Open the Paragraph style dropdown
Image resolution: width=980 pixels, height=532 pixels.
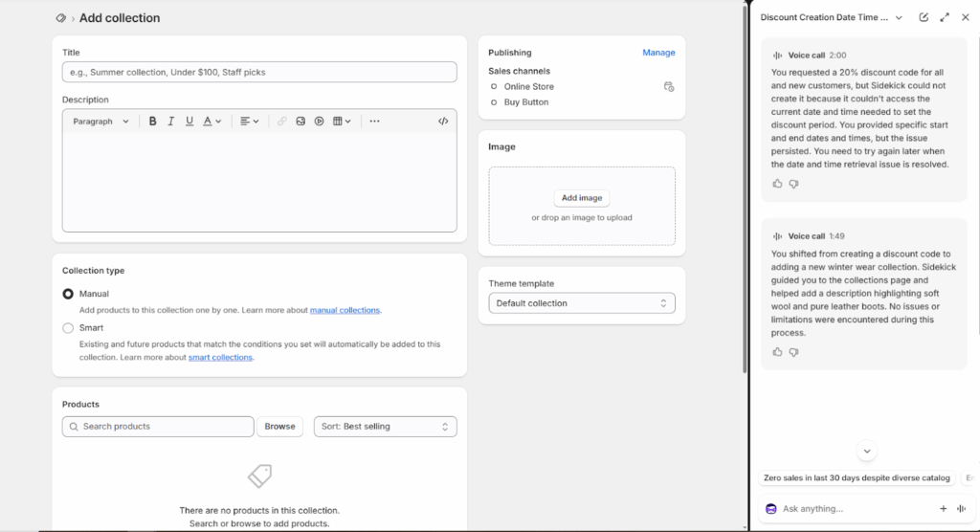point(100,122)
